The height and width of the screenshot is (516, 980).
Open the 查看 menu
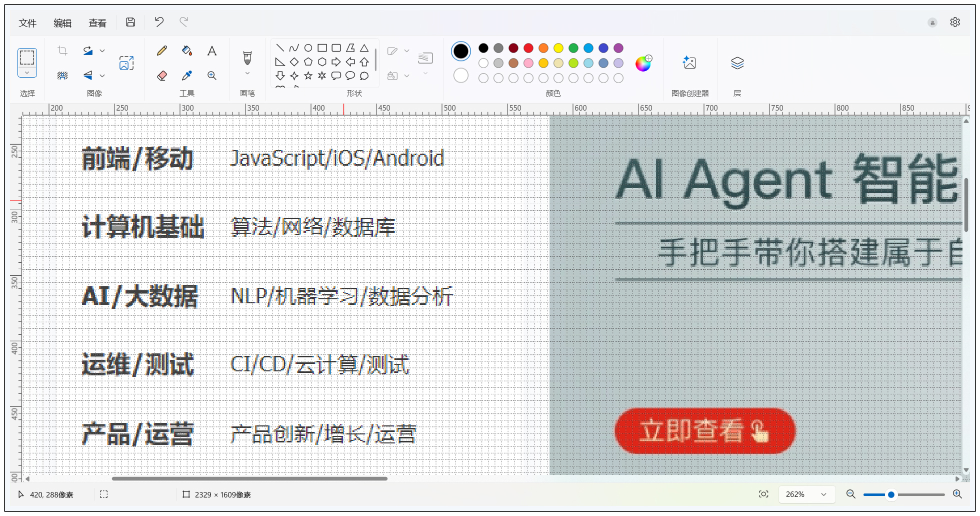tap(97, 23)
